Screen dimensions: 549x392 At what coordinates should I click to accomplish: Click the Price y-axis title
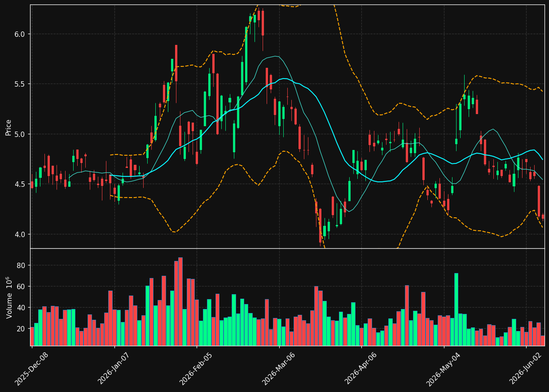[9, 127]
